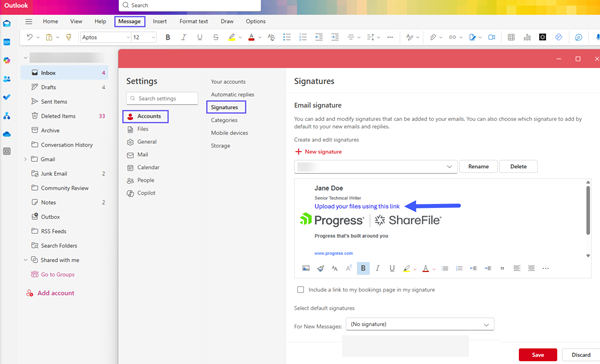Click Format Painter in signature editor toolbar
Image resolution: width=600 pixels, height=364 pixels.
[320, 268]
